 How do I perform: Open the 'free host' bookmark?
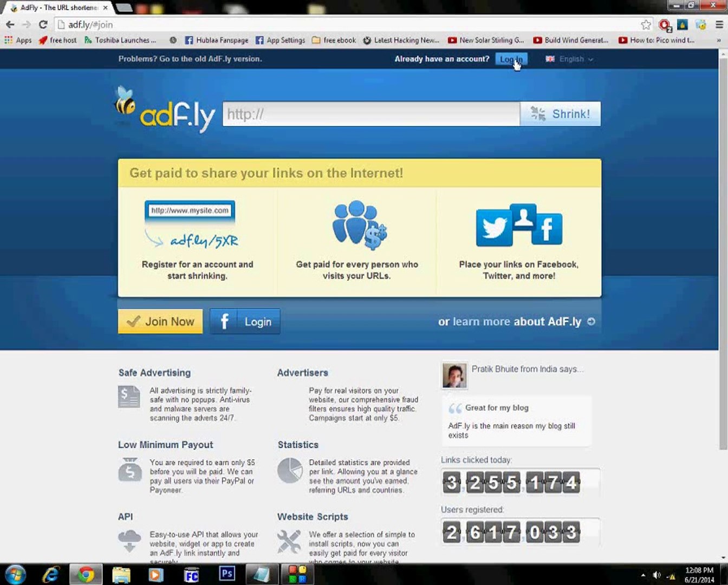(x=57, y=40)
